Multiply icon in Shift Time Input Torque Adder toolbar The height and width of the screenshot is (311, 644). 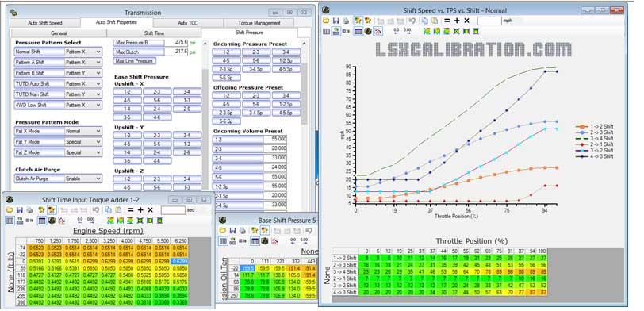[x=150, y=210]
